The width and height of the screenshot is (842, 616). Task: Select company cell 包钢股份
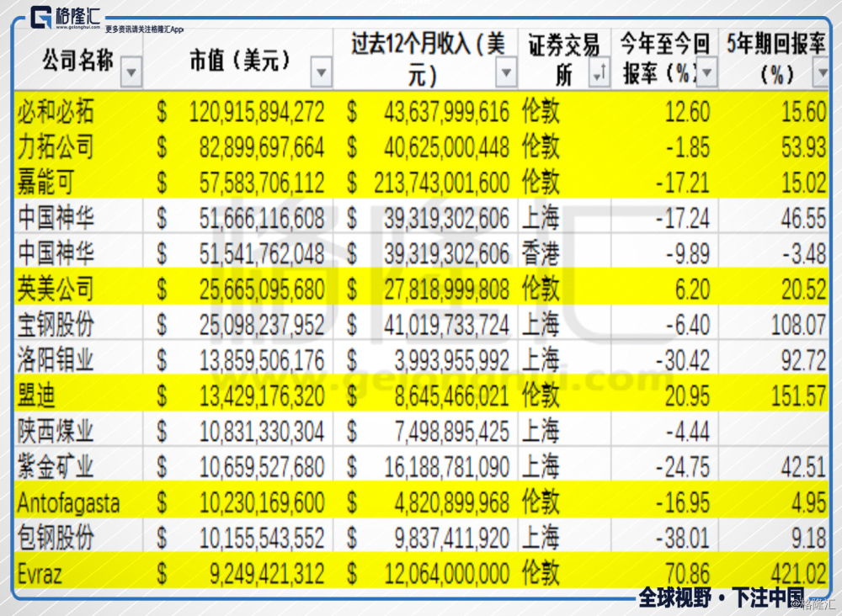click(56, 539)
